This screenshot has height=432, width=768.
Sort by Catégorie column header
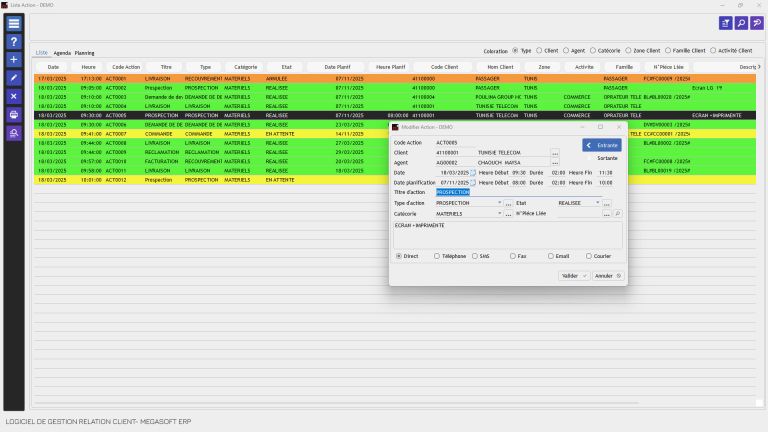pos(245,67)
